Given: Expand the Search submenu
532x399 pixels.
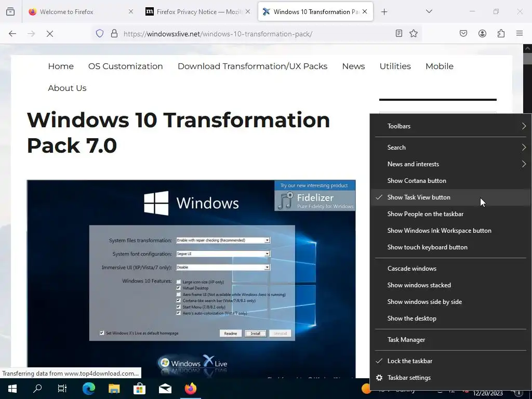Looking at the screenshot, I should pos(451,148).
